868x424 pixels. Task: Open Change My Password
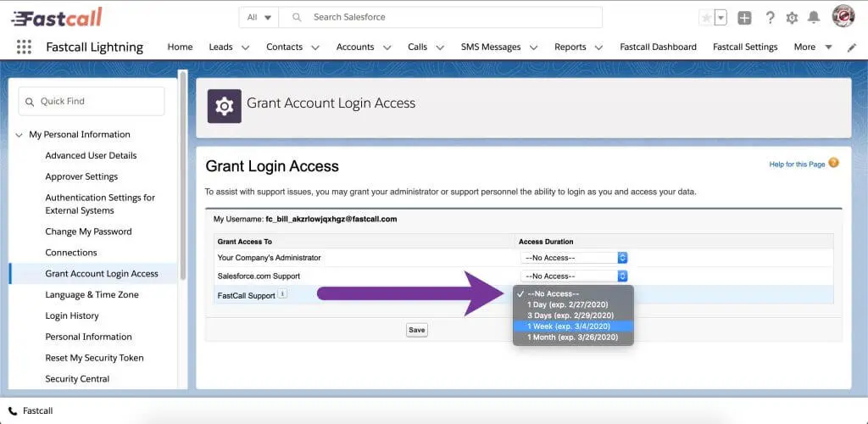coord(88,232)
